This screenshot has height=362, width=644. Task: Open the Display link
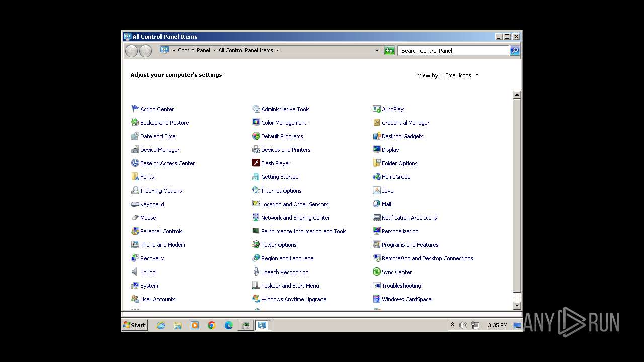point(390,150)
